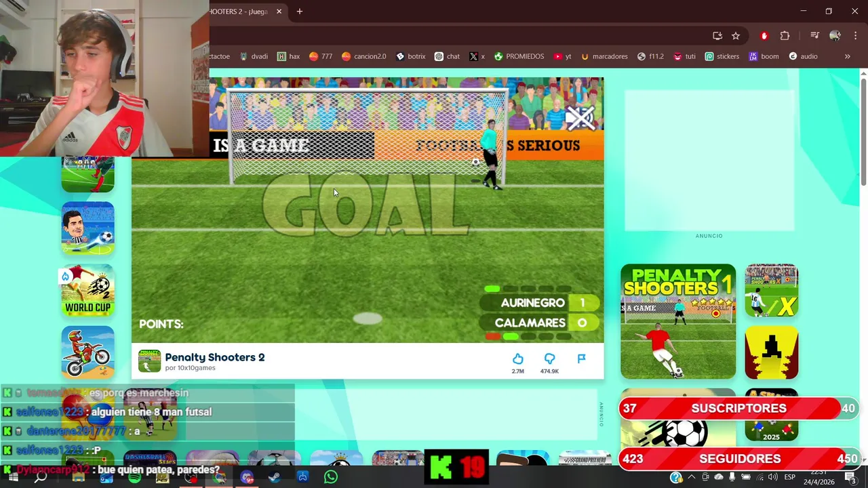Open the yt YouTube bookmark

click(x=562, y=56)
